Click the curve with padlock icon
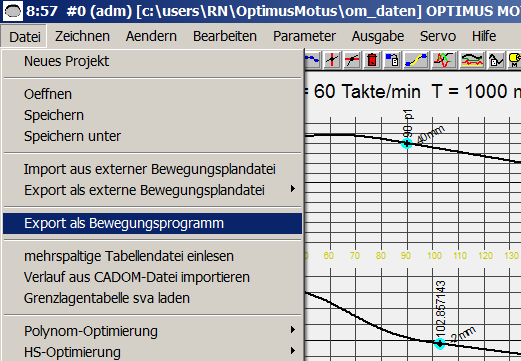Image resolution: width=521 pixels, height=361 pixels. tap(496, 60)
